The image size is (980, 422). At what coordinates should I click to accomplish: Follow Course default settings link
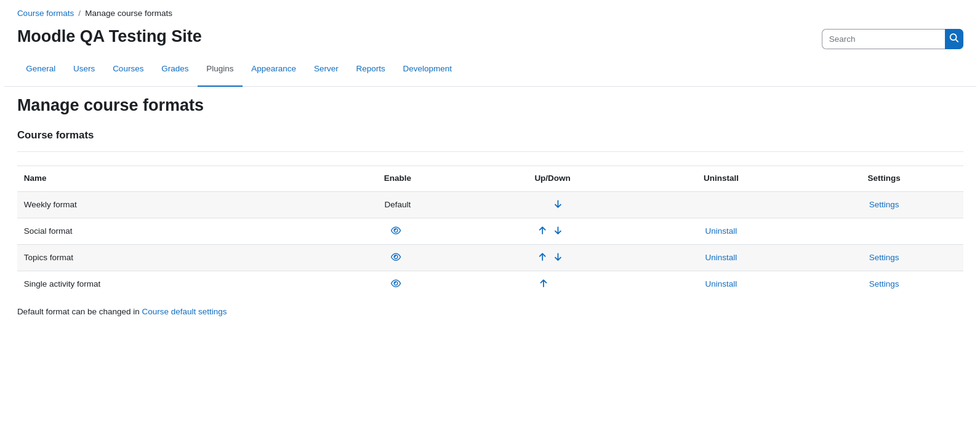(x=184, y=312)
